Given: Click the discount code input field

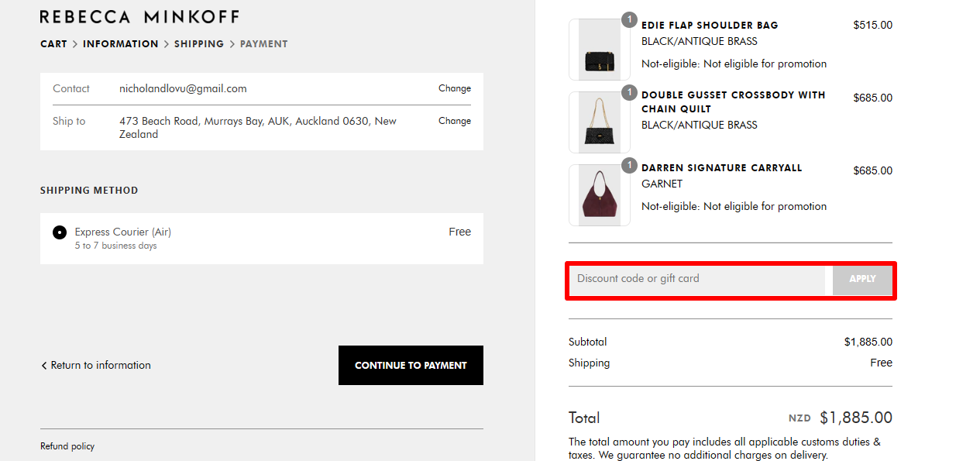Looking at the screenshot, I should click(697, 279).
